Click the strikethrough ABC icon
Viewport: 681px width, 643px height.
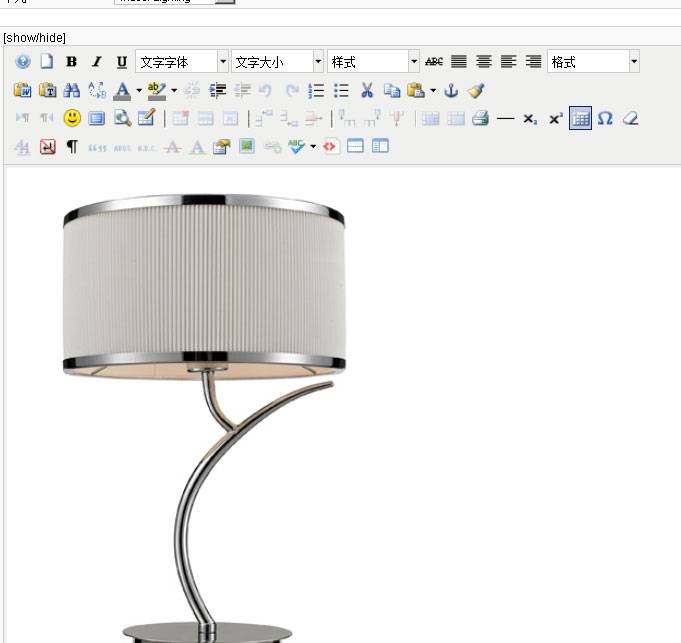click(434, 62)
